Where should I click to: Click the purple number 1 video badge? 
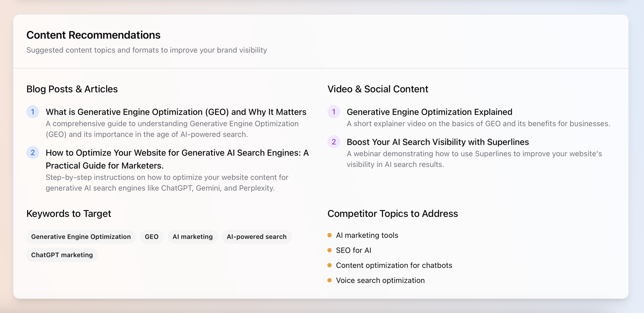point(334,112)
